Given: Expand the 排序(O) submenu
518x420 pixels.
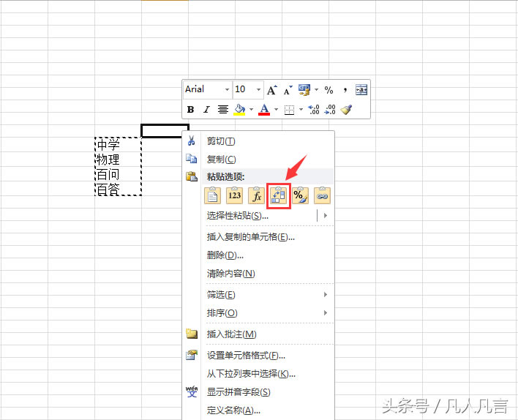Looking at the screenshot, I should (x=222, y=313).
